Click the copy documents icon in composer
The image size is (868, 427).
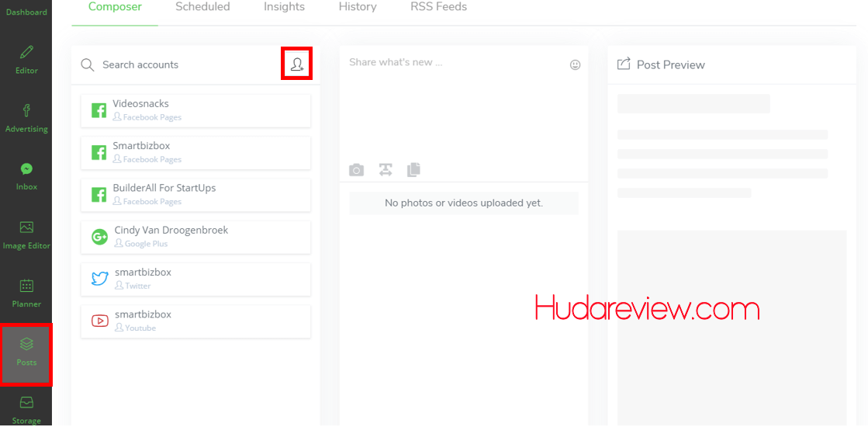[x=413, y=170]
